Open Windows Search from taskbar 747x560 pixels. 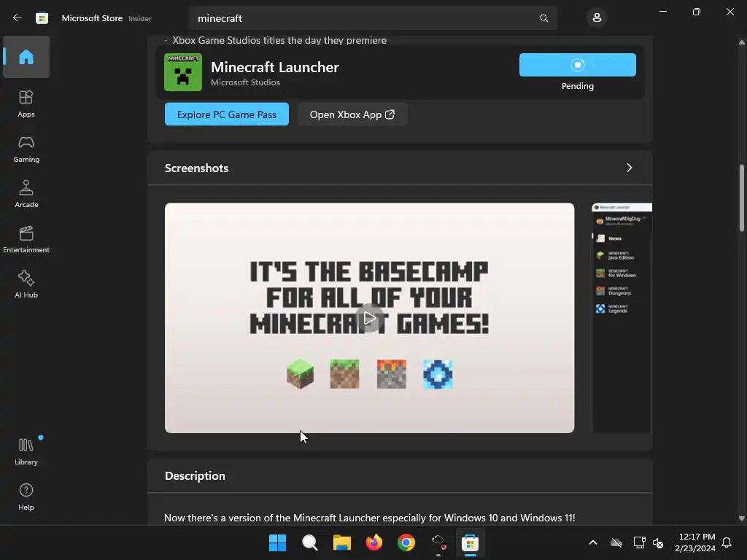point(309,542)
